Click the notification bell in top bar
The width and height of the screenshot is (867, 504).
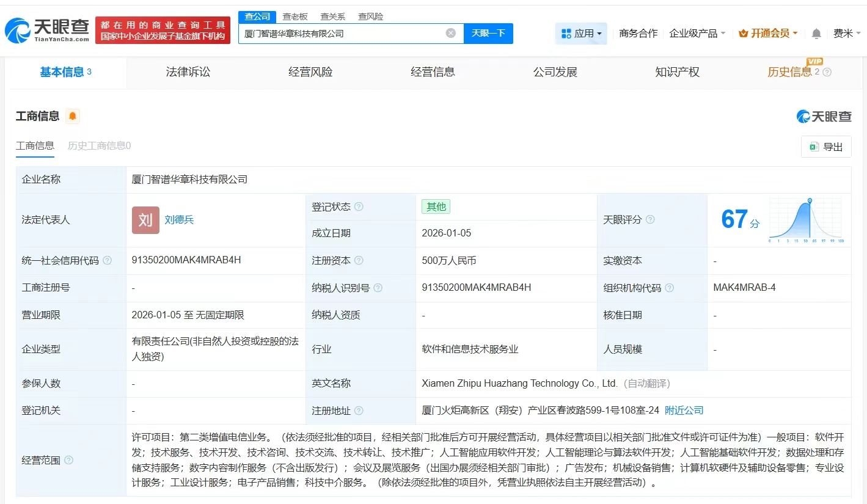816,34
